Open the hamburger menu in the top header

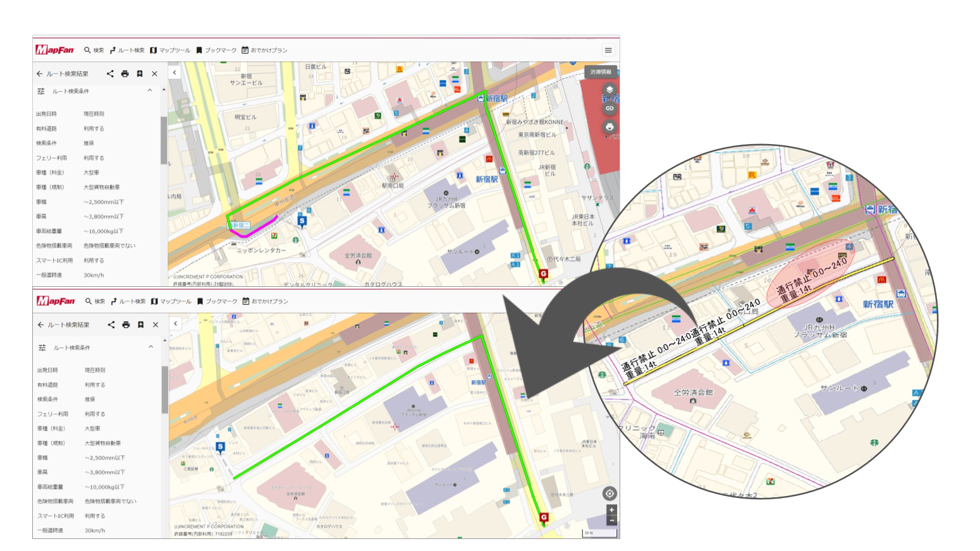tap(608, 51)
